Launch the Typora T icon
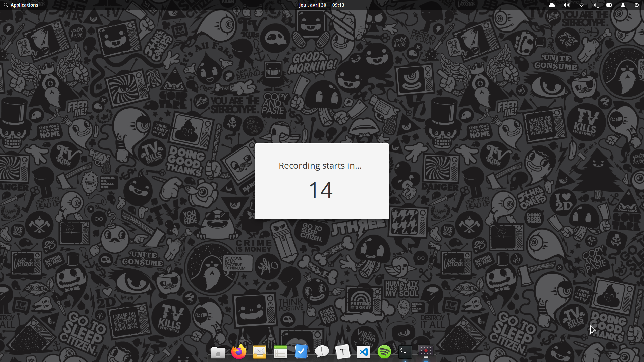The width and height of the screenshot is (644, 362). pyautogui.click(x=342, y=352)
